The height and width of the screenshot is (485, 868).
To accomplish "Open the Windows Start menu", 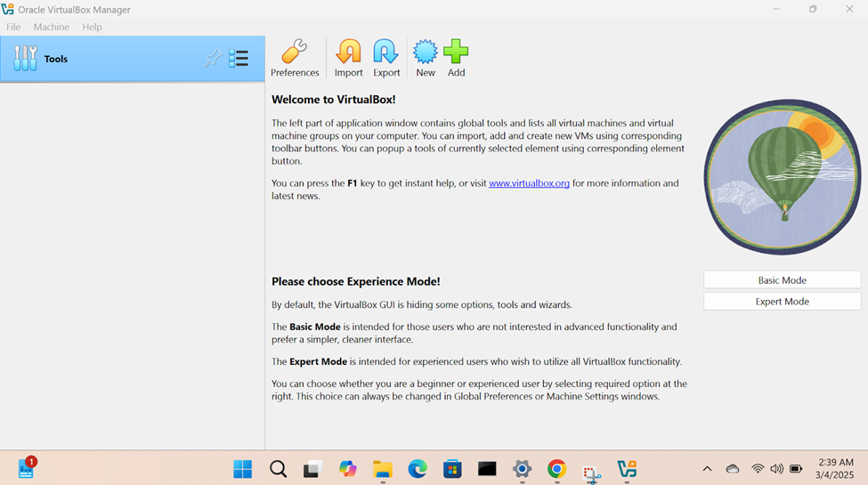I will (x=242, y=469).
